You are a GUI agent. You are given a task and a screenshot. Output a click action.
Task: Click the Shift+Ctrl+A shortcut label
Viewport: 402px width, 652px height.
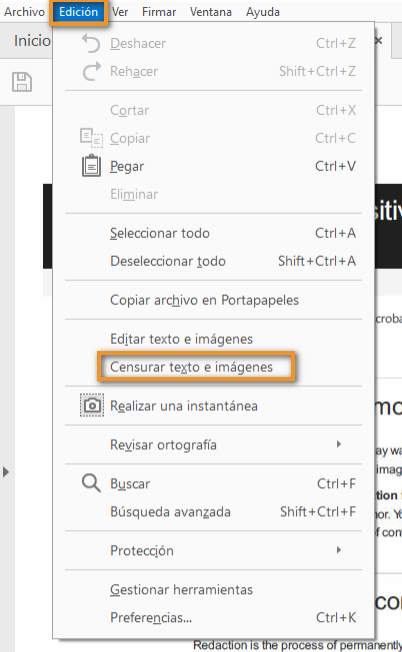317,261
